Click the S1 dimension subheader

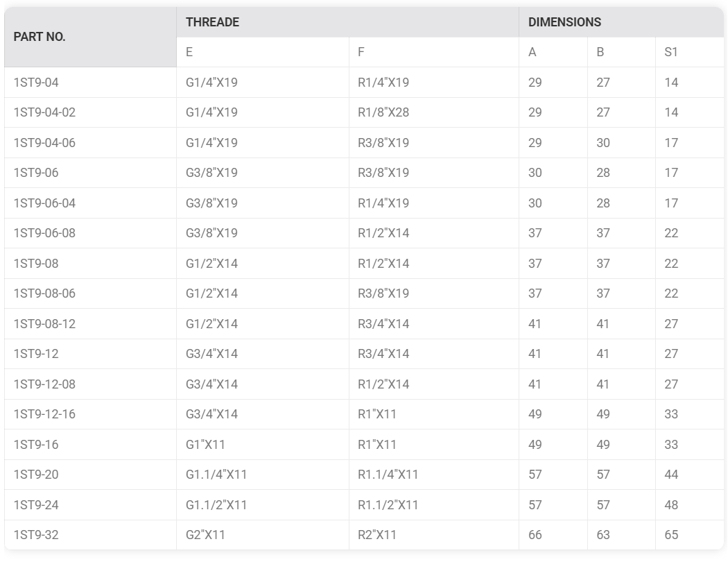[x=670, y=52]
